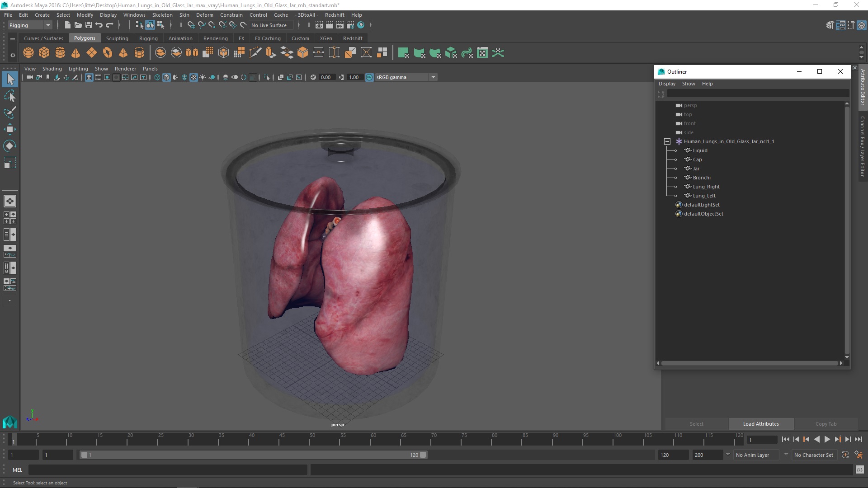Click the save scene icon
The width and height of the screenshot is (868, 488).
pos(89,25)
